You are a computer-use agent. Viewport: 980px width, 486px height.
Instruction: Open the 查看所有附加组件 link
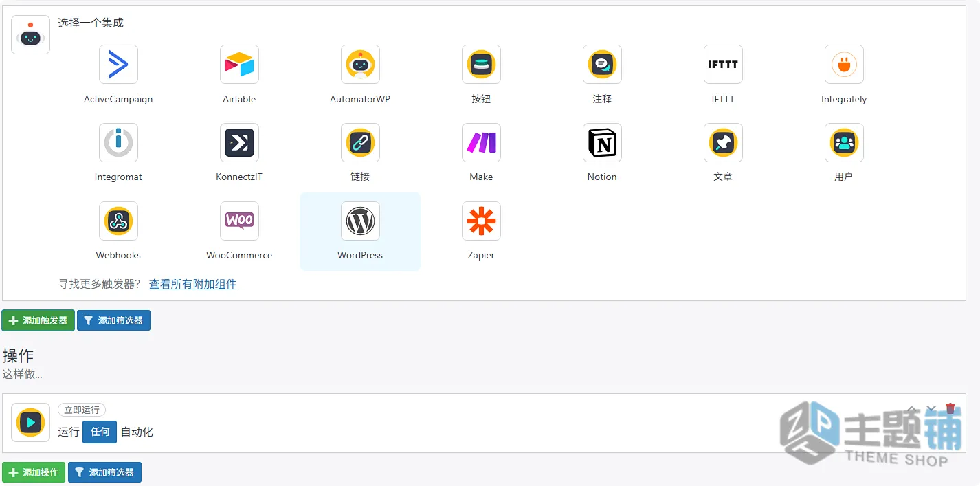pyautogui.click(x=193, y=284)
